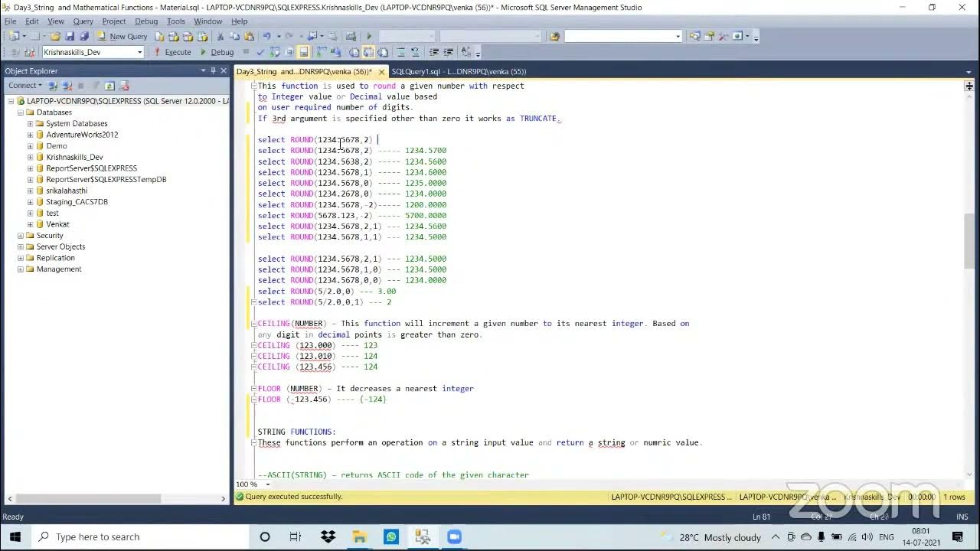Click the Query Options icon
Image resolution: width=980 pixels, height=551 pixels.
click(x=289, y=52)
